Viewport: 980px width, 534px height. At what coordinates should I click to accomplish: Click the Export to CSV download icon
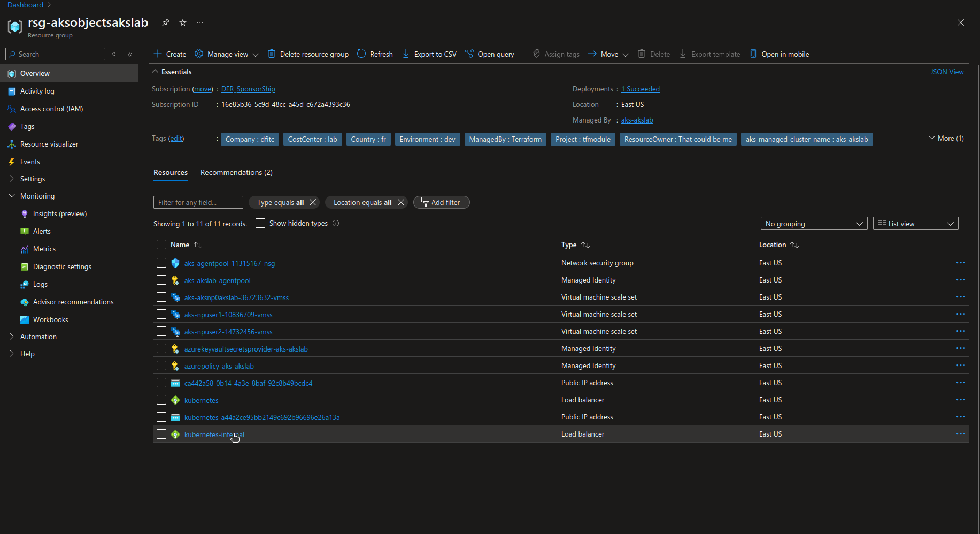(x=406, y=54)
